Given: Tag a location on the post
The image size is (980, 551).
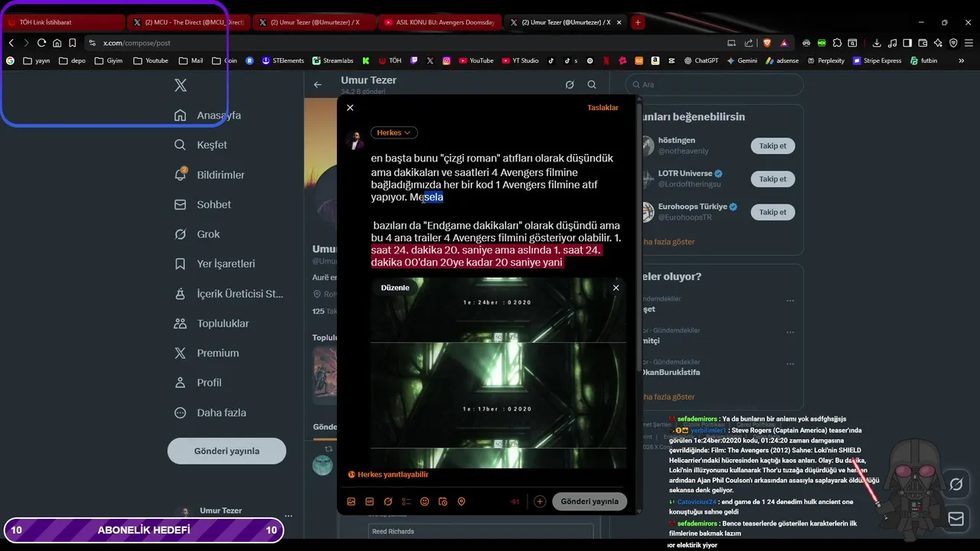Looking at the screenshot, I should 462,501.
